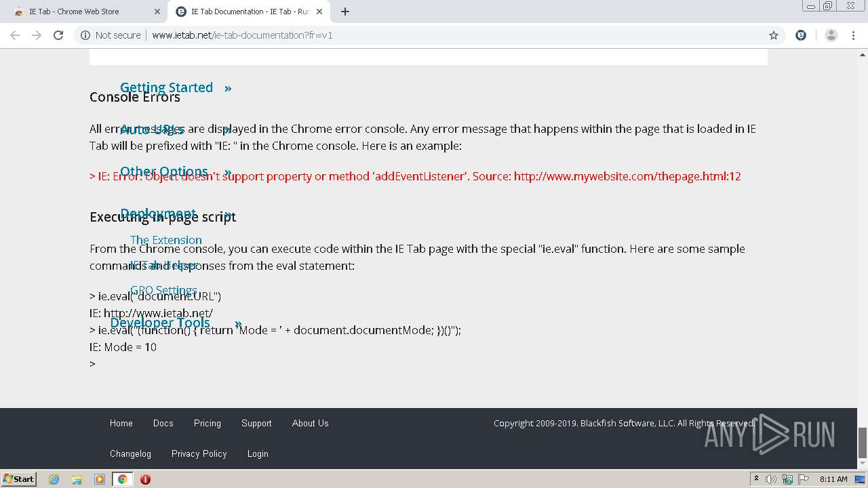Open the red shield taskbar icon
The image size is (868, 488).
pyautogui.click(x=145, y=479)
